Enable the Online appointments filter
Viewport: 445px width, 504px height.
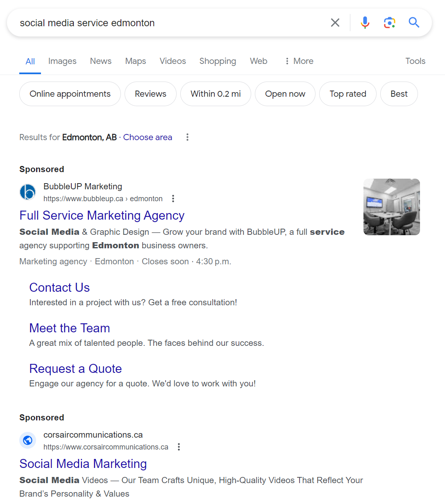tap(70, 94)
